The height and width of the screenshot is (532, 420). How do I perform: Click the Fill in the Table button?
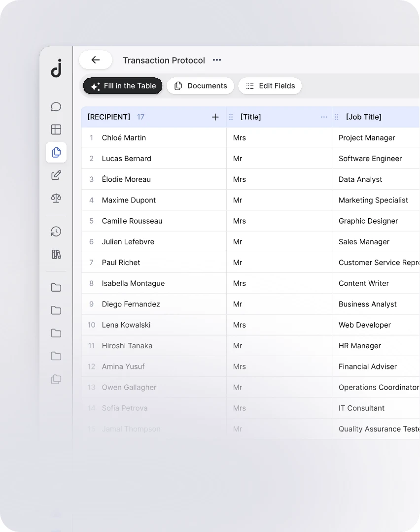click(x=123, y=86)
